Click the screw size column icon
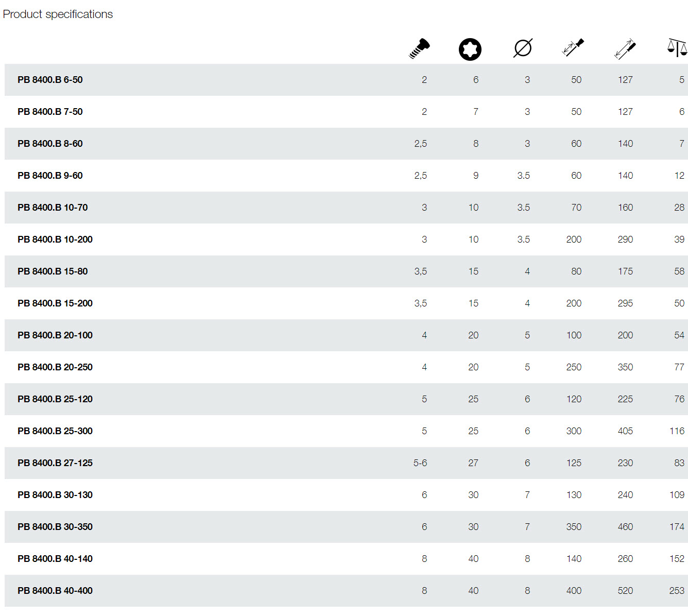 (x=419, y=48)
